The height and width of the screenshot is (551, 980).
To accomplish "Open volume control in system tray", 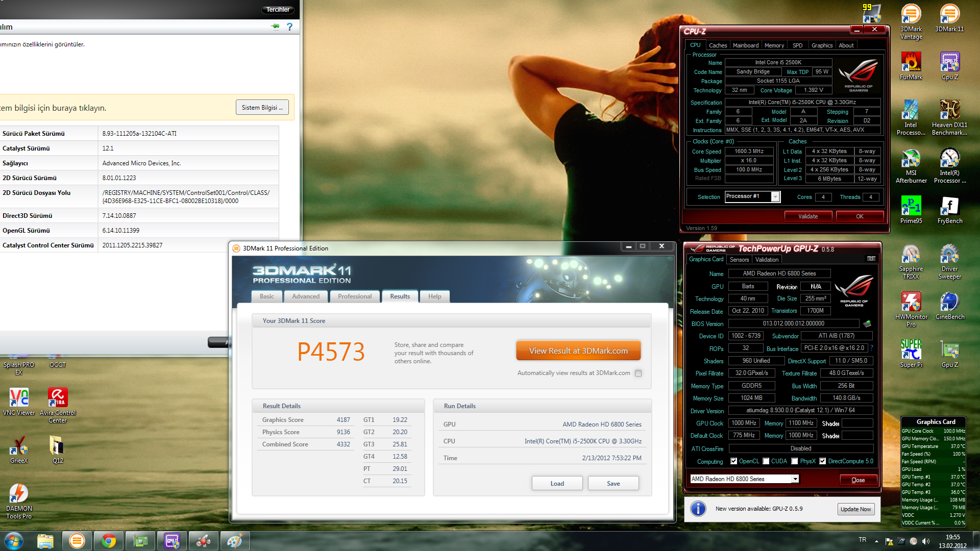I will [926, 541].
